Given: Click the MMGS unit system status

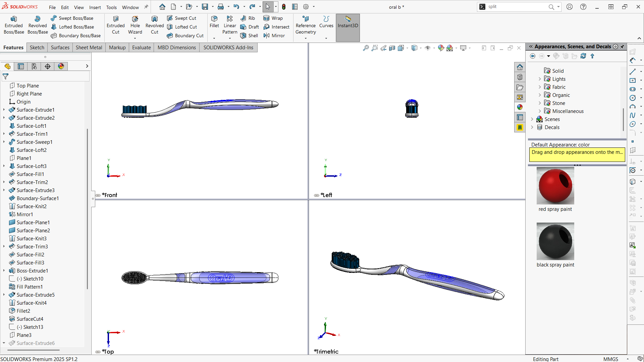Looking at the screenshot, I should tap(610, 359).
